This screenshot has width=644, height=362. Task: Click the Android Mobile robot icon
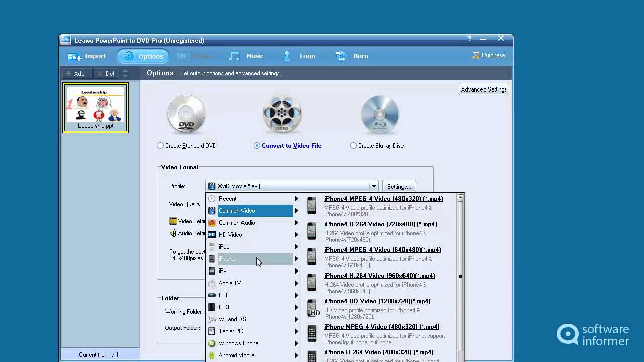212,355
